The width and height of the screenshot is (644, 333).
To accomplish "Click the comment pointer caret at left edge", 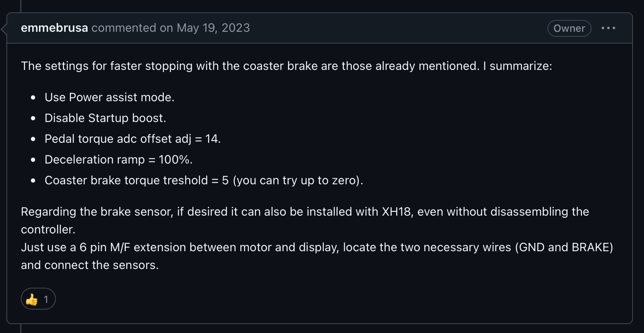I will tap(4, 29).
